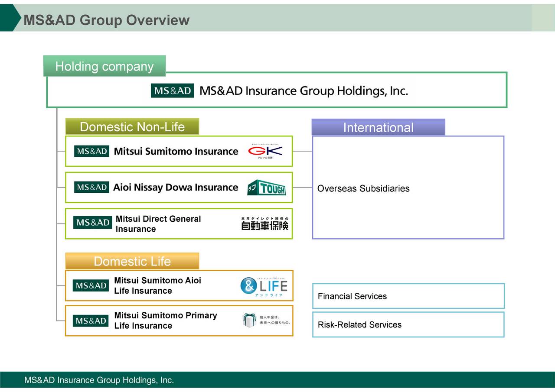Toggle the Domestic Life section header
Screen dimensions: 555x392
point(131,261)
